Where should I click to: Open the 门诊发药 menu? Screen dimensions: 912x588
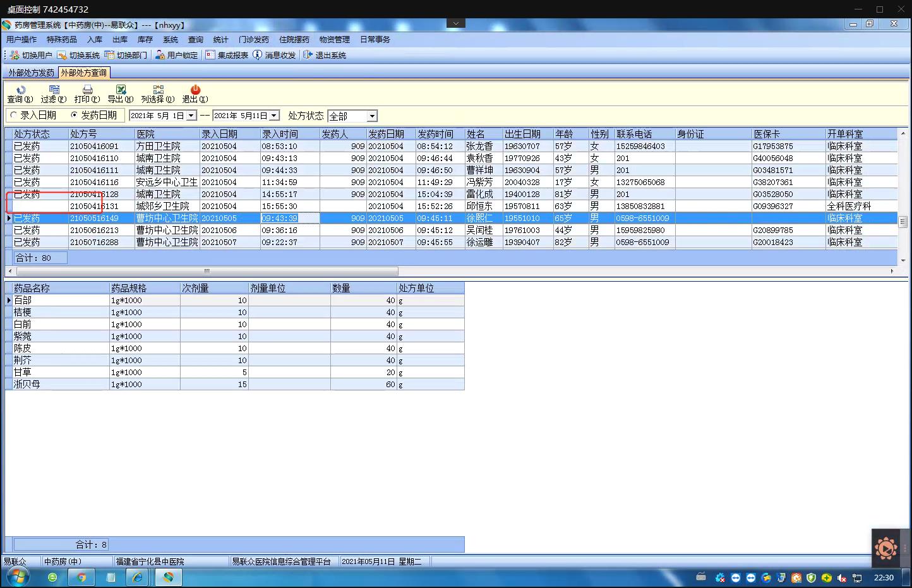tap(253, 39)
